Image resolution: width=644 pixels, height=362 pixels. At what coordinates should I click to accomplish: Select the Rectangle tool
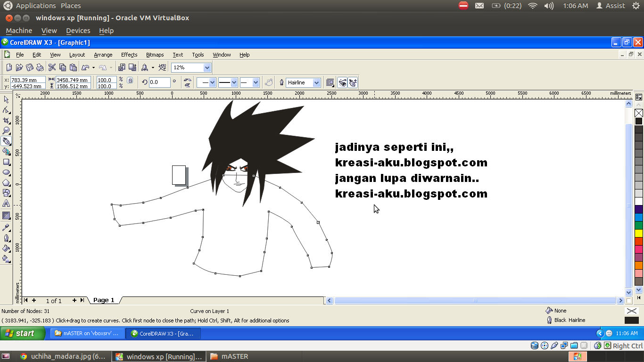pyautogui.click(x=7, y=162)
